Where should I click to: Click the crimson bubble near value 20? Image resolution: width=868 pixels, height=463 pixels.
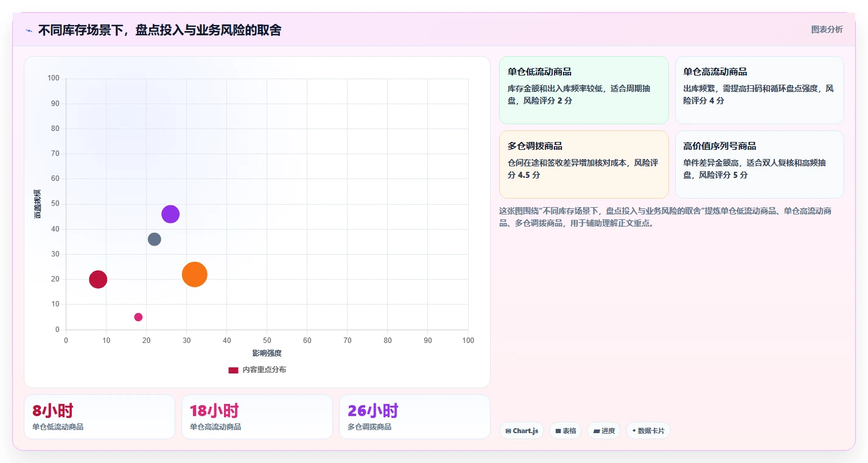pos(98,280)
